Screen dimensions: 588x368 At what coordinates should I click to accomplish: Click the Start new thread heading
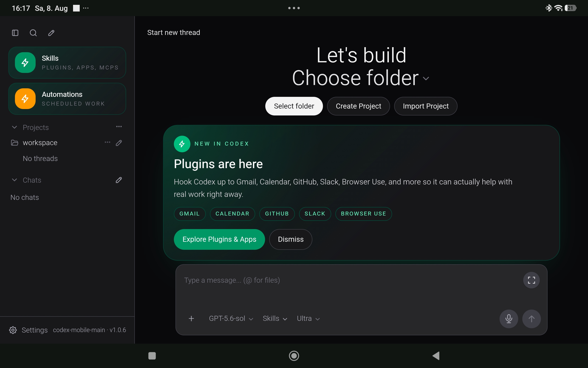174,32
